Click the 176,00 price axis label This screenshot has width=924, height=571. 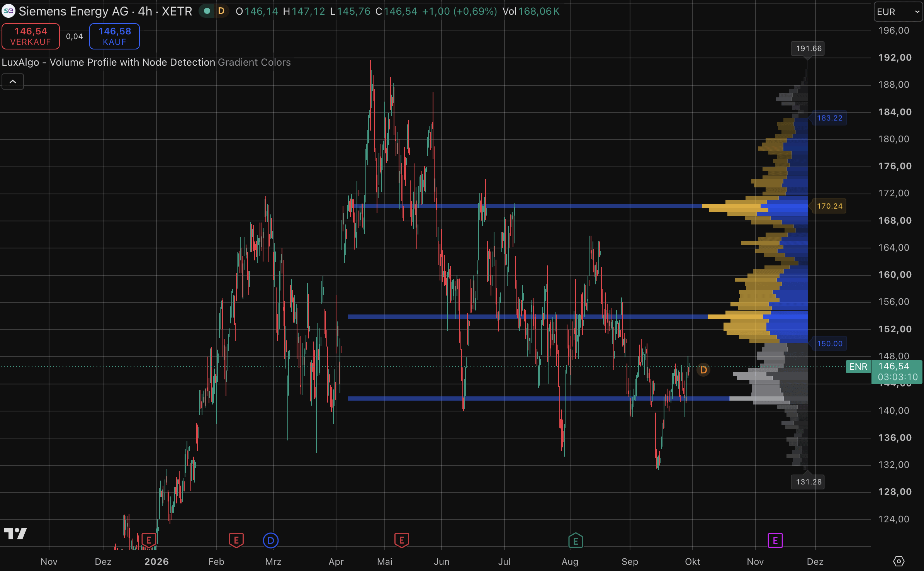click(895, 166)
